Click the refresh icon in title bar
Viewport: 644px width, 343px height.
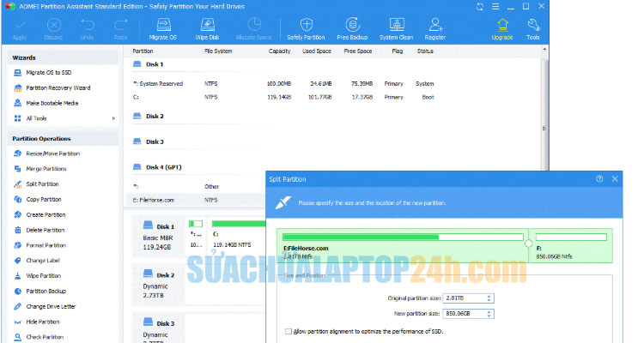click(x=480, y=7)
